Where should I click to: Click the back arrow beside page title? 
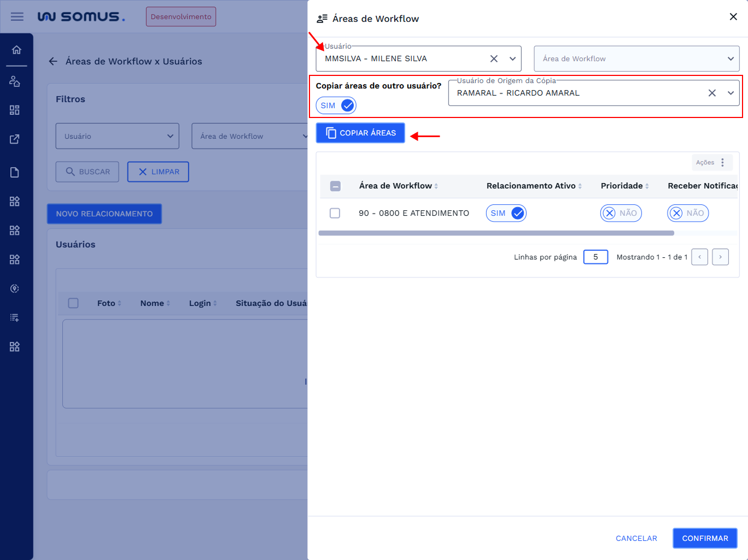click(53, 61)
